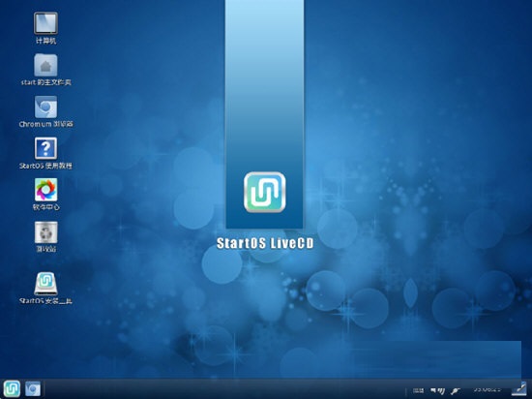Click the StartOS logo on wallpaper banner
This screenshot has width=532, height=399.
(x=265, y=192)
